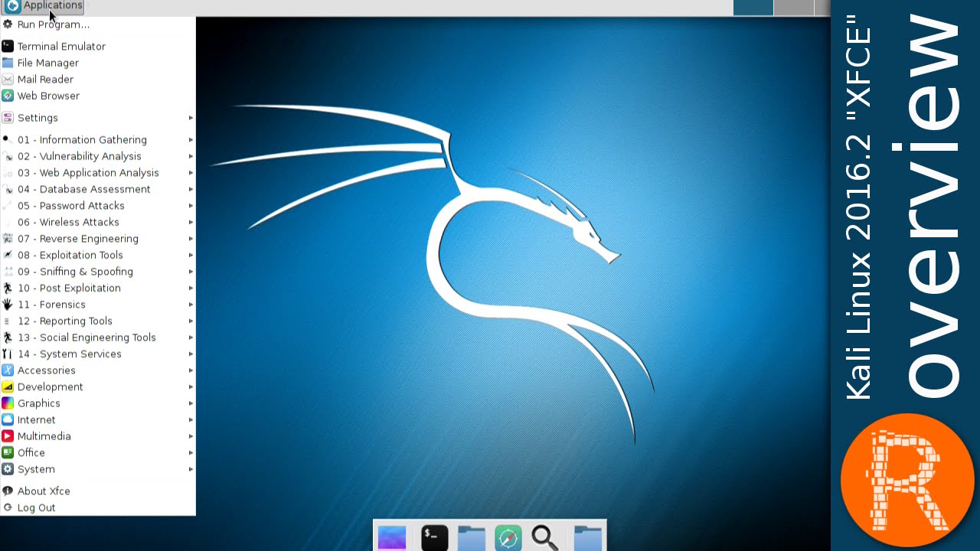
Task: Open Web Browser from the bottom dock
Action: [x=508, y=537]
